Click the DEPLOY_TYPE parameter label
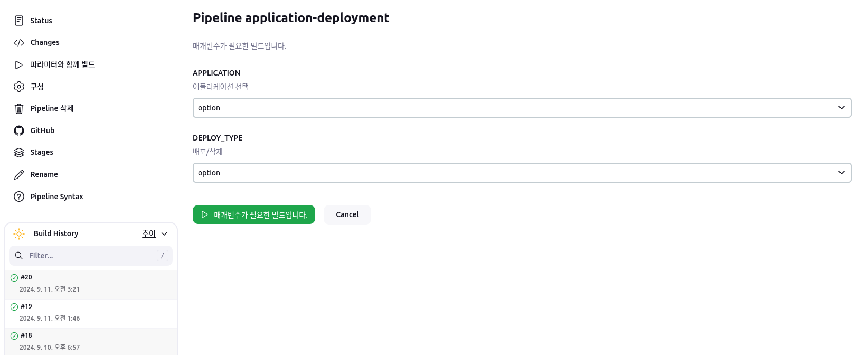This screenshot has height=355, width=868. click(218, 138)
